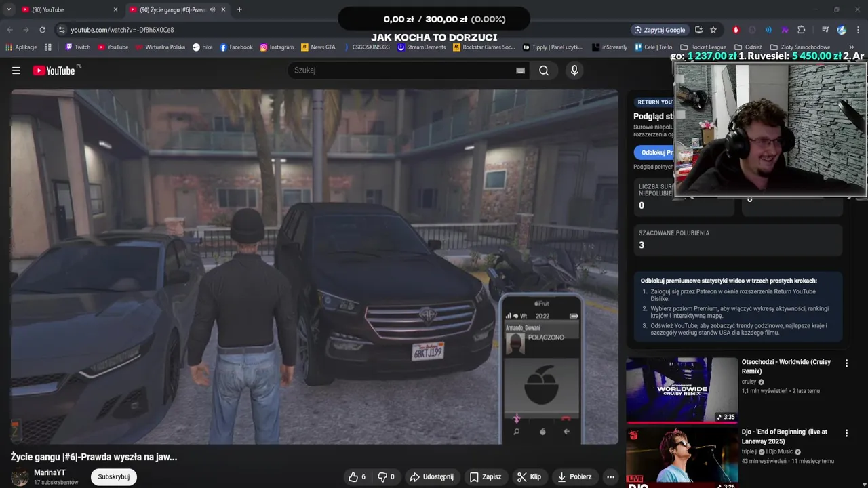Select the youtube.com address bar URL

[x=122, y=30]
